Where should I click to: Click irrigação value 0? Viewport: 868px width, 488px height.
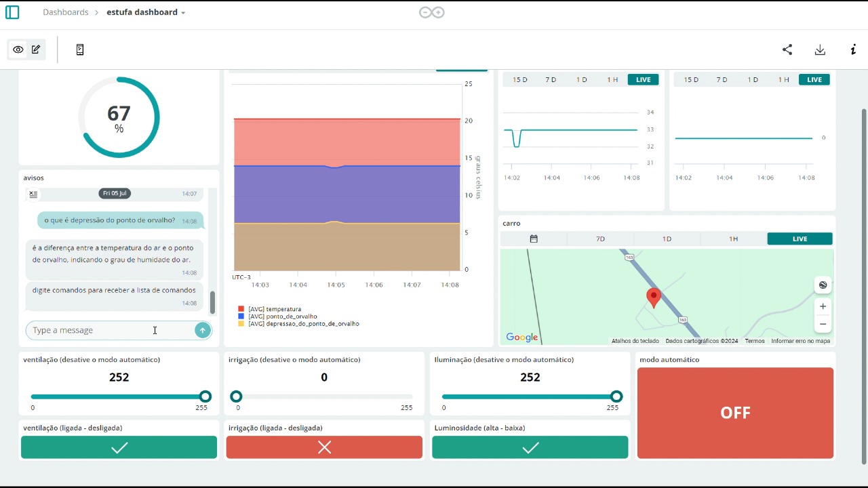[x=324, y=378]
